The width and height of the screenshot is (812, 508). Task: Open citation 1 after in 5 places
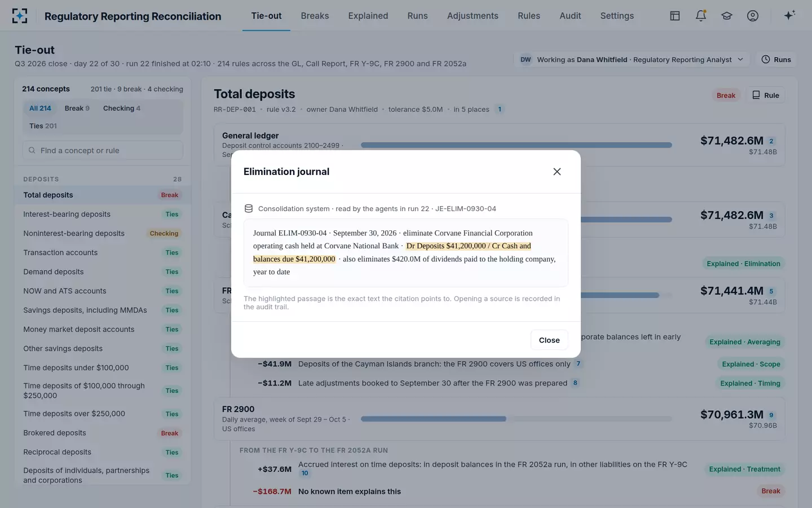(x=500, y=110)
